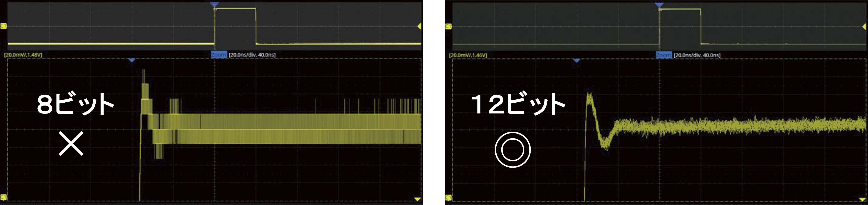The height and width of the screenshot is (205, 868).
Task: Click blue trigger marker atop 12-bit zoomed waveform
Action: click(x=577, y=60)
